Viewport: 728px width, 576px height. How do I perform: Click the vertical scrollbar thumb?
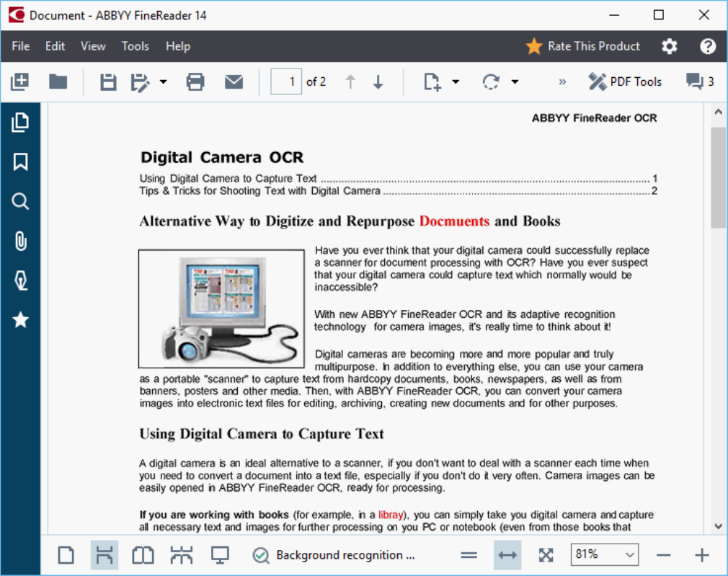point(718,177)
